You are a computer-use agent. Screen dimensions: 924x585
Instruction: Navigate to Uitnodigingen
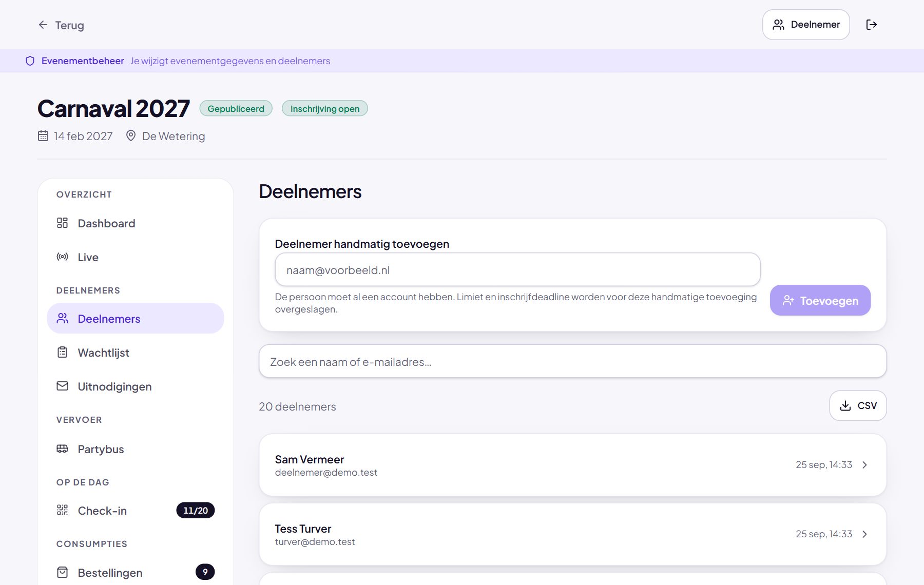tap(136, 386)
